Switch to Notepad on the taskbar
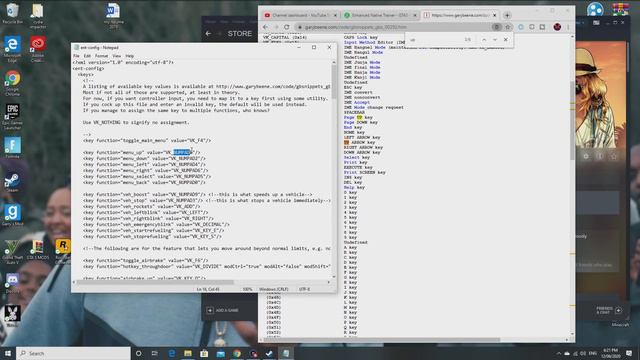Screen dimensions: 640x360 286,353
